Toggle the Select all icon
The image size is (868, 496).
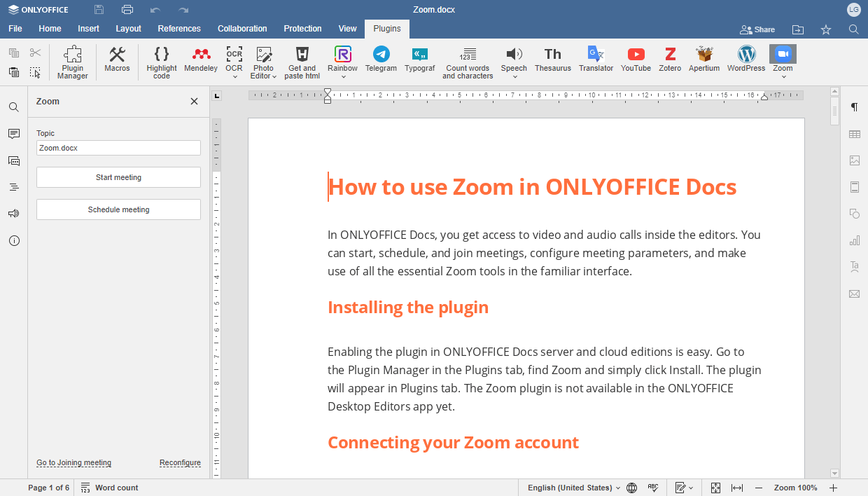(x=35, y=72)
